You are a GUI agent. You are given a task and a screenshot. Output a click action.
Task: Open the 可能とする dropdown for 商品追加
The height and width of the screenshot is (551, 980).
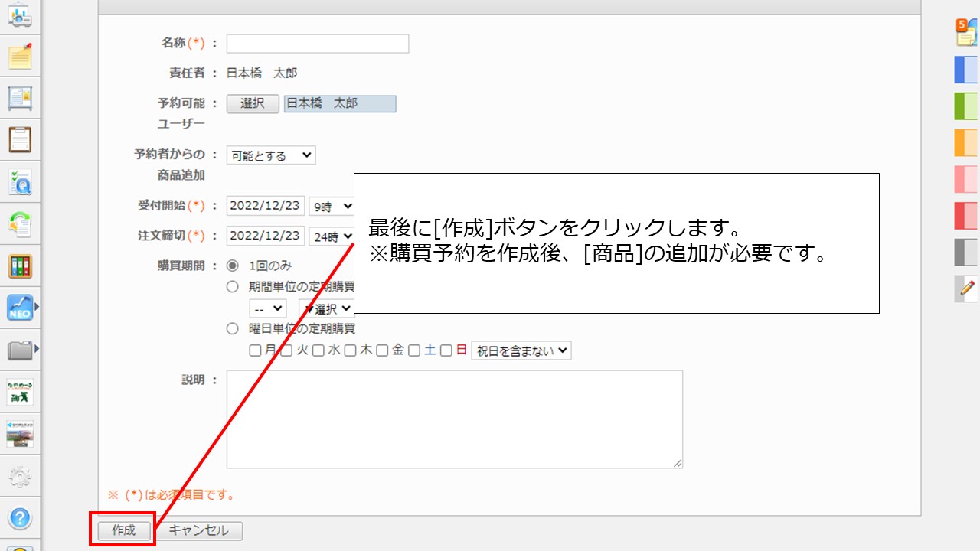(x=271, y=155)
